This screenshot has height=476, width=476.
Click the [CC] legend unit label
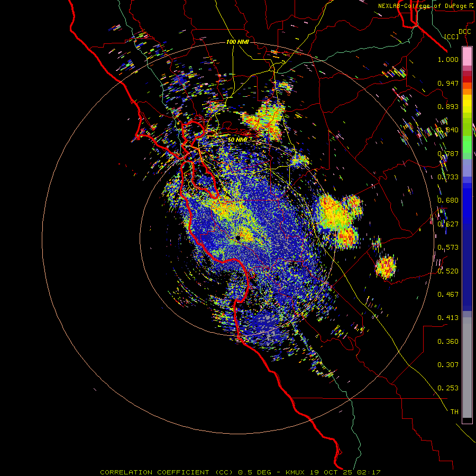click(451, 36)
